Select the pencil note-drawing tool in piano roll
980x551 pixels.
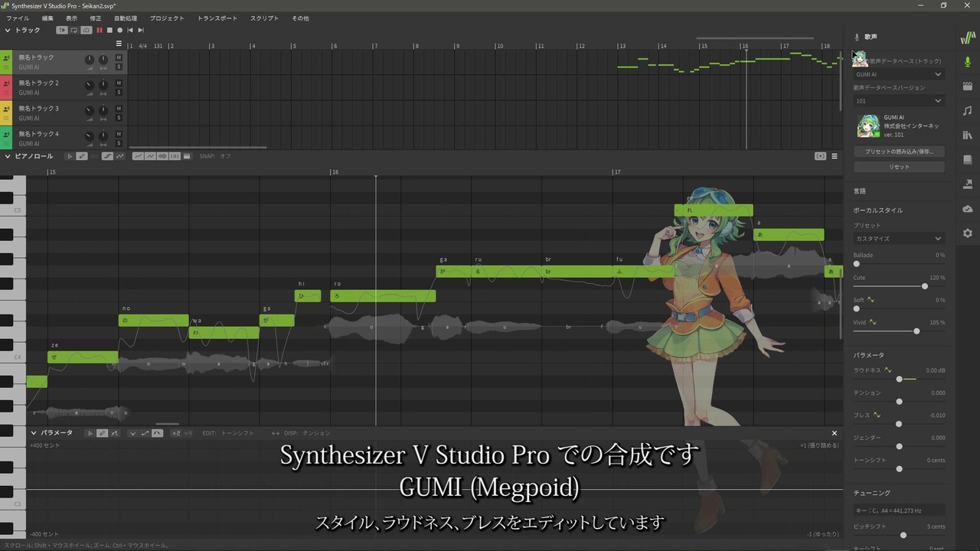[81, 156]
